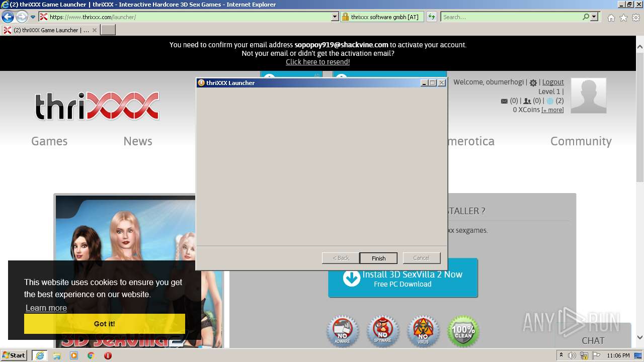Screen dimensions: 644x362
Task: Click the 'Got it!' cookie button
Action: click(x=105, y=324)
